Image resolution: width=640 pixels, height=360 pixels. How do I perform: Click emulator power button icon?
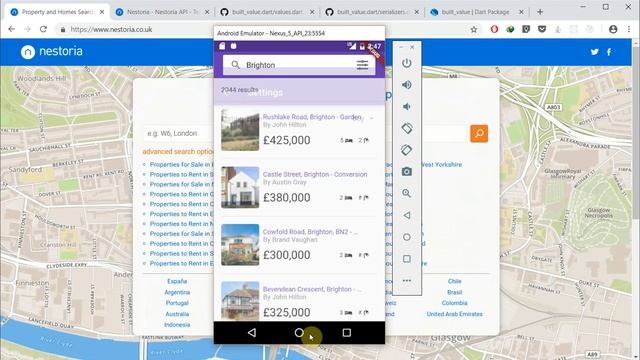407,63
